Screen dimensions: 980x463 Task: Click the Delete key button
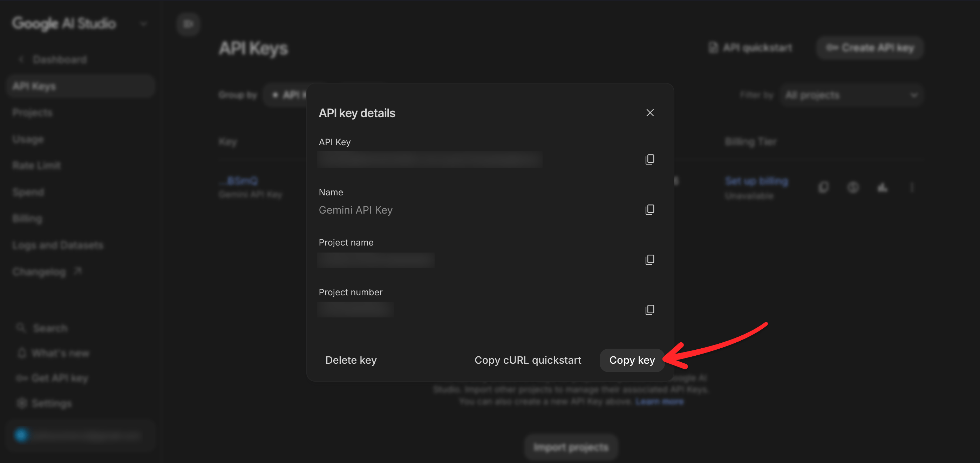coord(351,360)
